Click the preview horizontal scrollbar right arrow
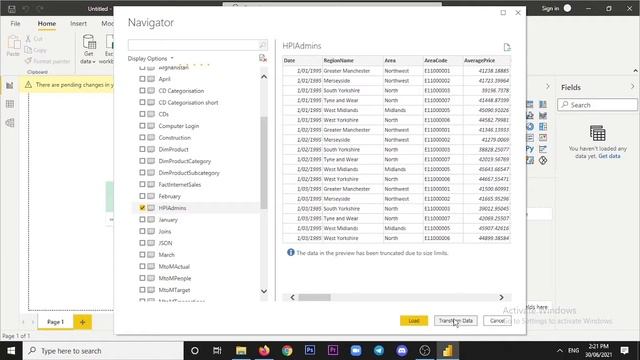640x360 pixels. click(501, 298)
